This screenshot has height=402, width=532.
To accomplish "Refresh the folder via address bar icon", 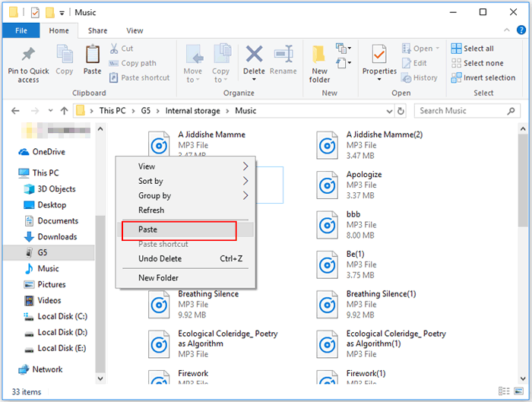I will point(401,111).
